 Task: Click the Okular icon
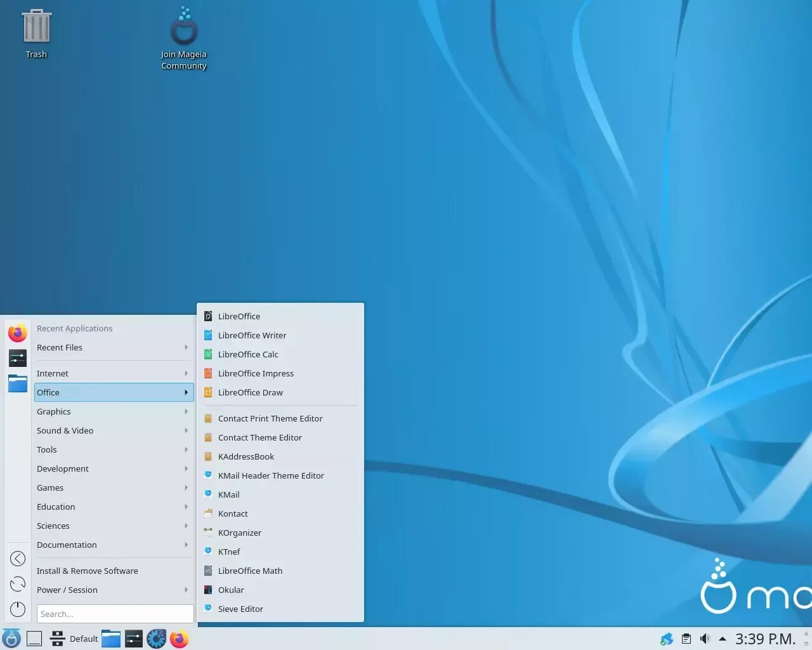(208, 590)
